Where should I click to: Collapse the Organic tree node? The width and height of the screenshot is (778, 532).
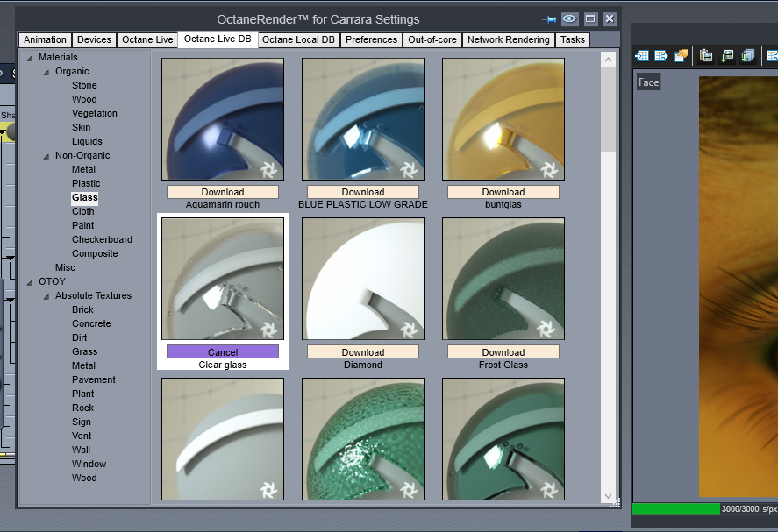tap(46, 73)
